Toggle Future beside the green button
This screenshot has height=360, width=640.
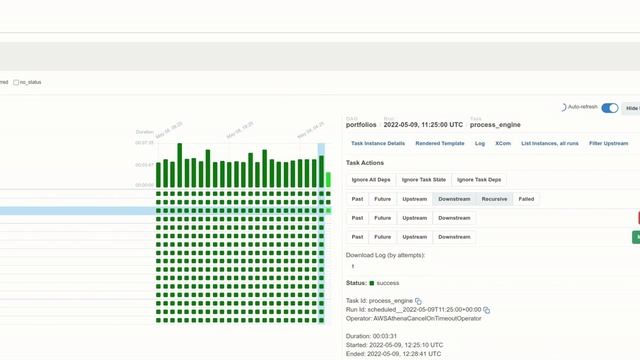point(382,237)
